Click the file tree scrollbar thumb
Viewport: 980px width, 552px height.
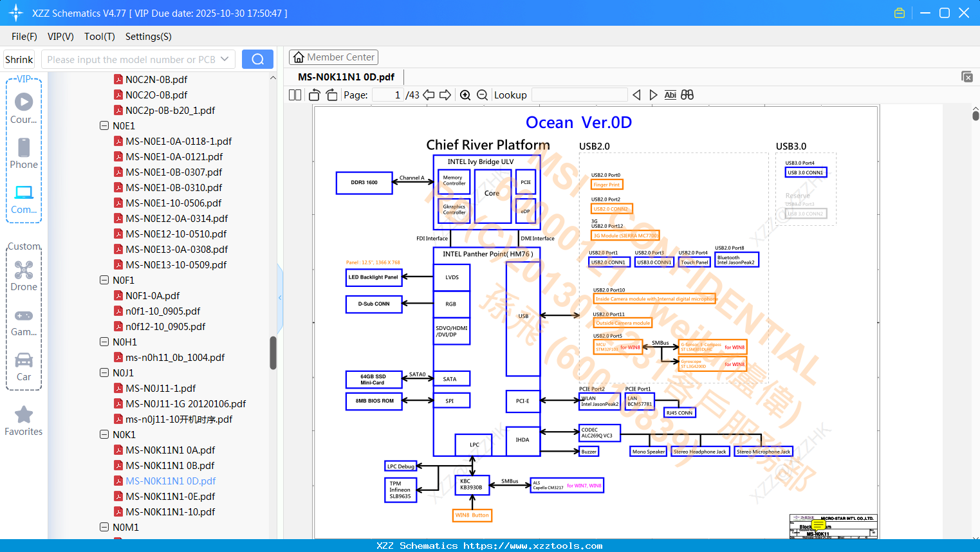273,353
